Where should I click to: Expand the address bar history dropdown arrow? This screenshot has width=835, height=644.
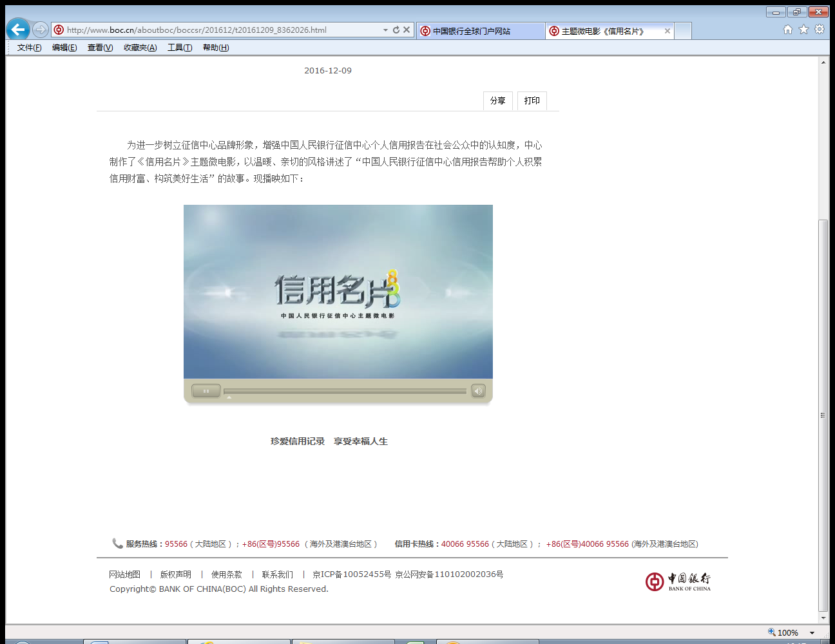[385, 30]
